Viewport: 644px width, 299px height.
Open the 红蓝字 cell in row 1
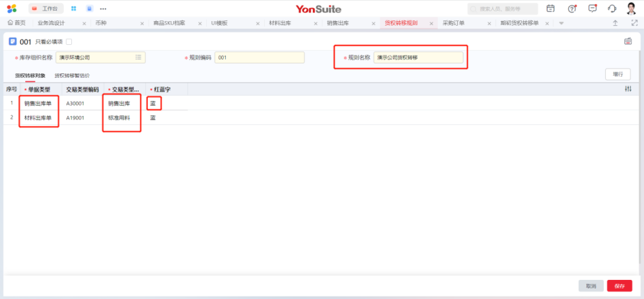(153, 104)
